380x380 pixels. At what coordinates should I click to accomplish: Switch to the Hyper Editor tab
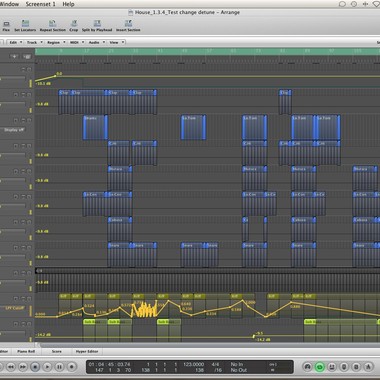click(x=87, y=351)
